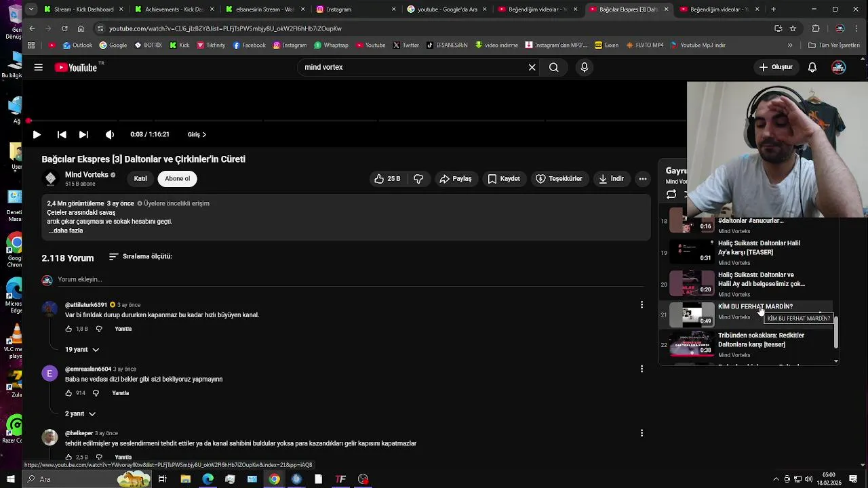Open options for @helkeper comment
Screen dimensions: 868x488
click(x=642, y=433)
